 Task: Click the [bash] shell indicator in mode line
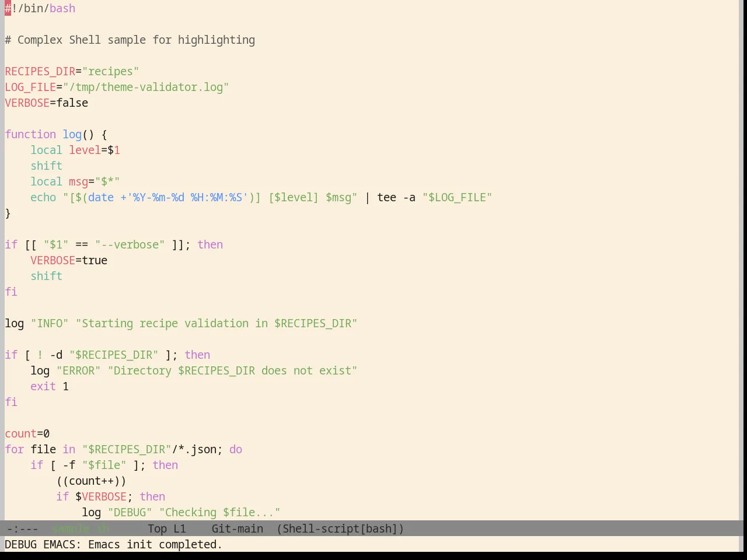379,528
